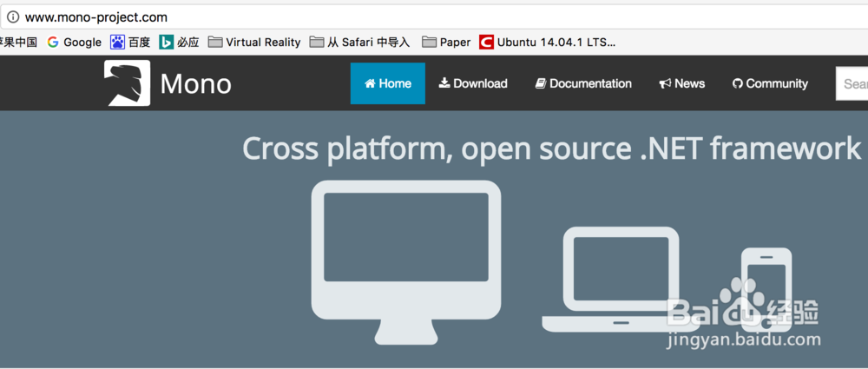Screen dimensions: 868x369
Task: Click the GitHub icon beside Community
Action: [737, 83]
